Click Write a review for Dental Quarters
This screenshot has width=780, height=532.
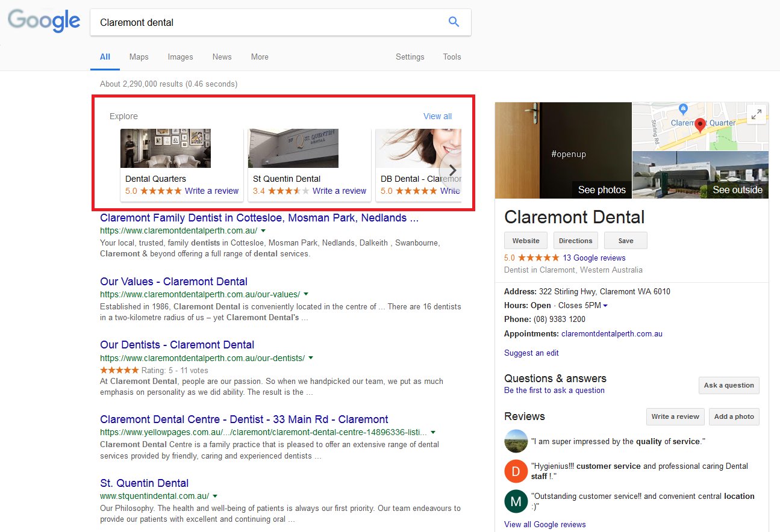point(211,191)
